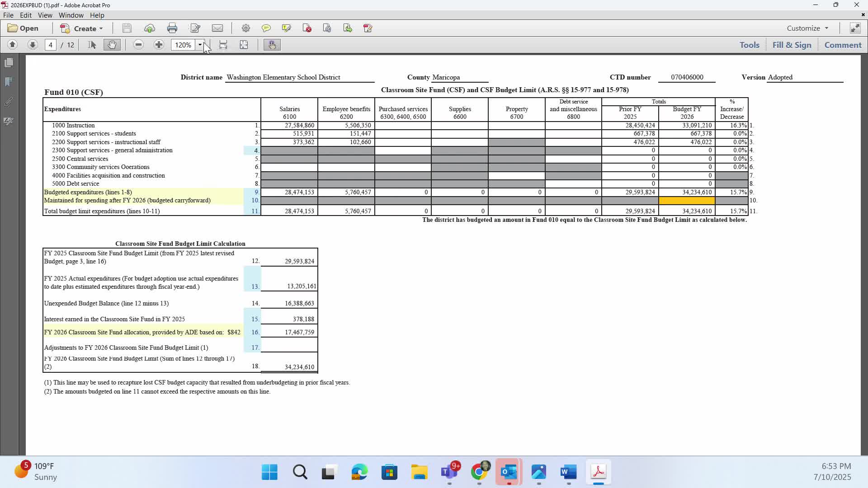Activate the Hand pan tool
The width and height of the screenshot is (868, 488).
pos(112,45)
